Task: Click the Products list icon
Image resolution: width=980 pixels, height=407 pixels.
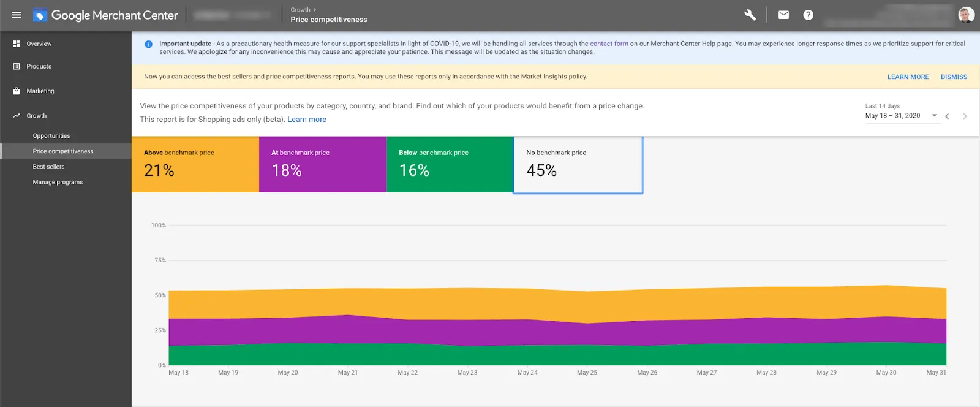Action: click(17, 66)
